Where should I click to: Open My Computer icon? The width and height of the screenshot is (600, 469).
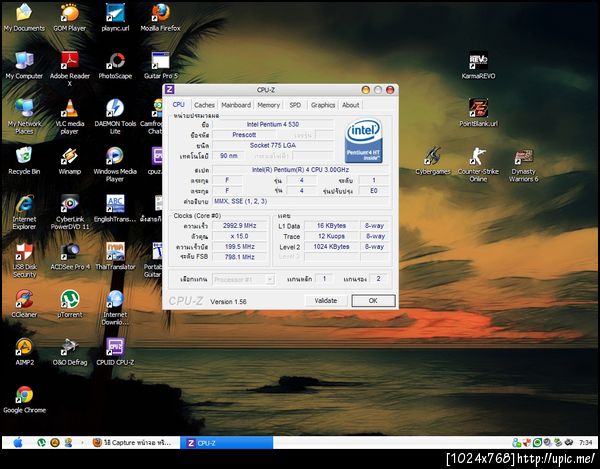(24, 65)
